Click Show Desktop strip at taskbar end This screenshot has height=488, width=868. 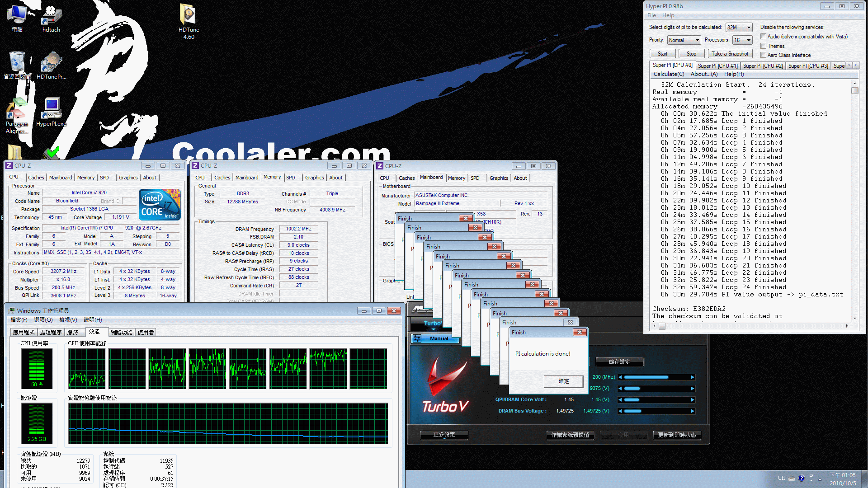[x=864, y=479]
